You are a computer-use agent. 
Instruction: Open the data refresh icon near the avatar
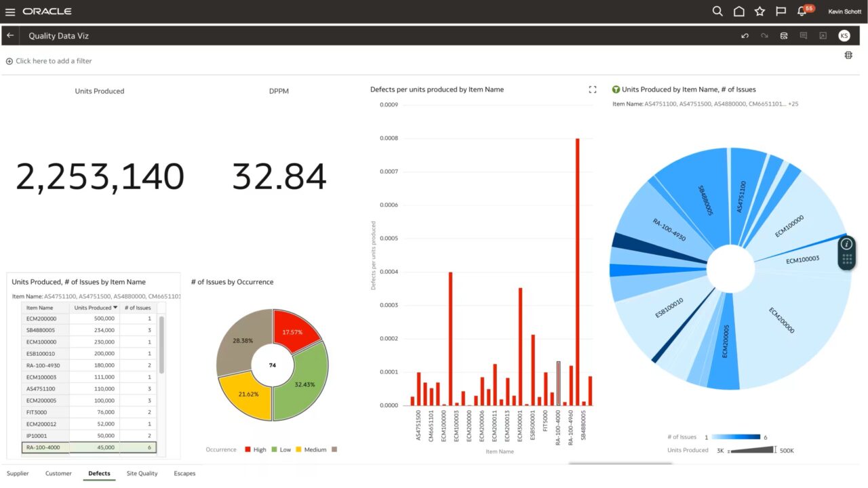tap(784, 35)
